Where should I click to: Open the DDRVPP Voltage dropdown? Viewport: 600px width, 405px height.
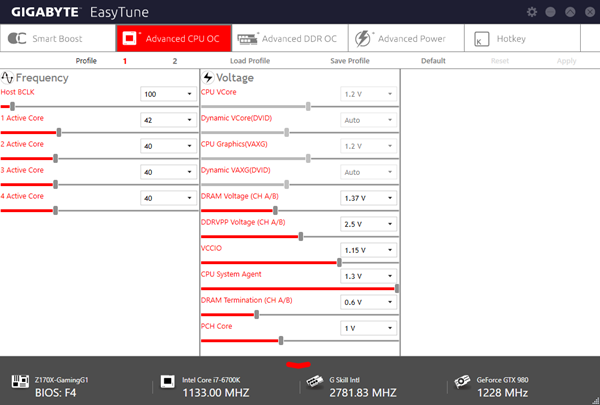(x=368, y=224)
